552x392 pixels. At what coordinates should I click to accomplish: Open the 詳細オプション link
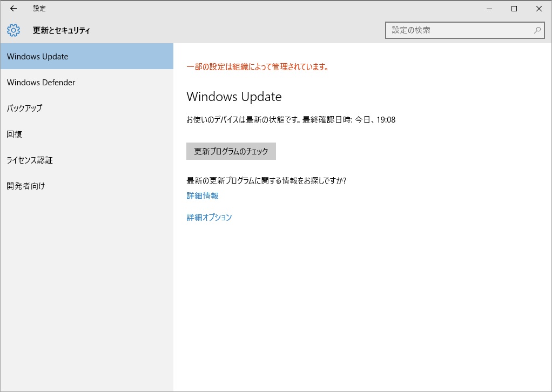[x=209, y=218]
